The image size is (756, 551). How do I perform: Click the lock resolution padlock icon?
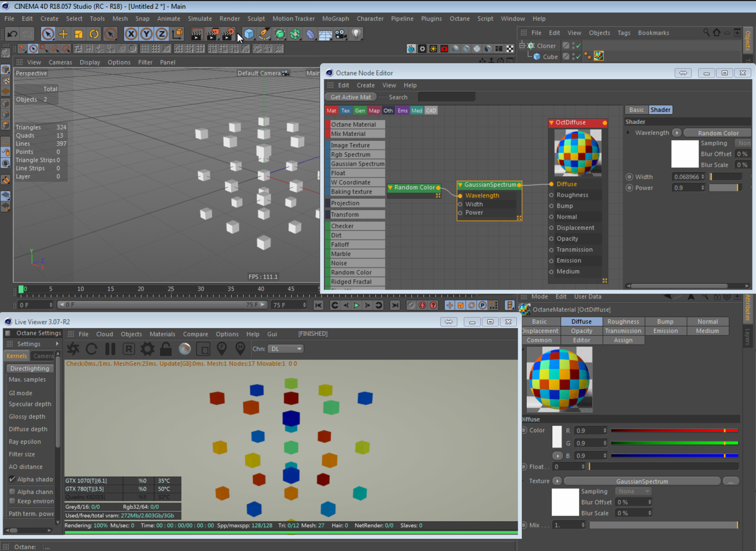coord(166,349)
